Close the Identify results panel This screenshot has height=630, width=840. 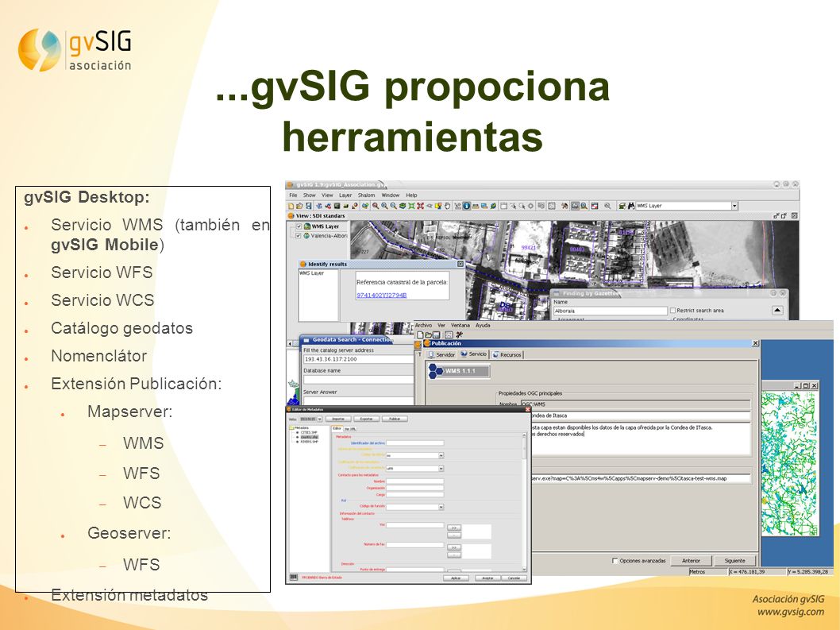(460, 264)
